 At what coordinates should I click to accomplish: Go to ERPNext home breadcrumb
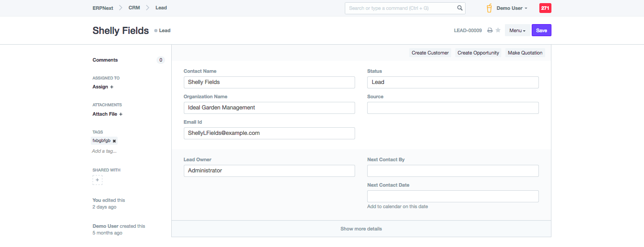coord(103,8)
